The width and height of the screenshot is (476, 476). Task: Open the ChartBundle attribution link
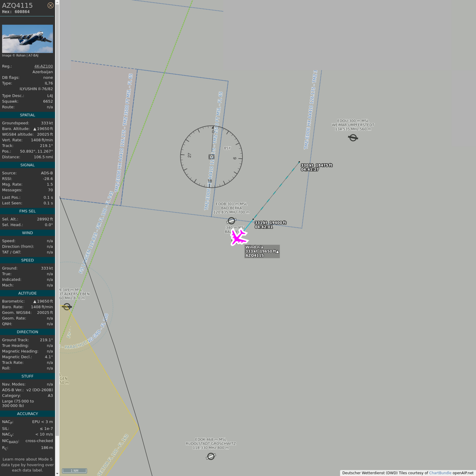(440, 473)
